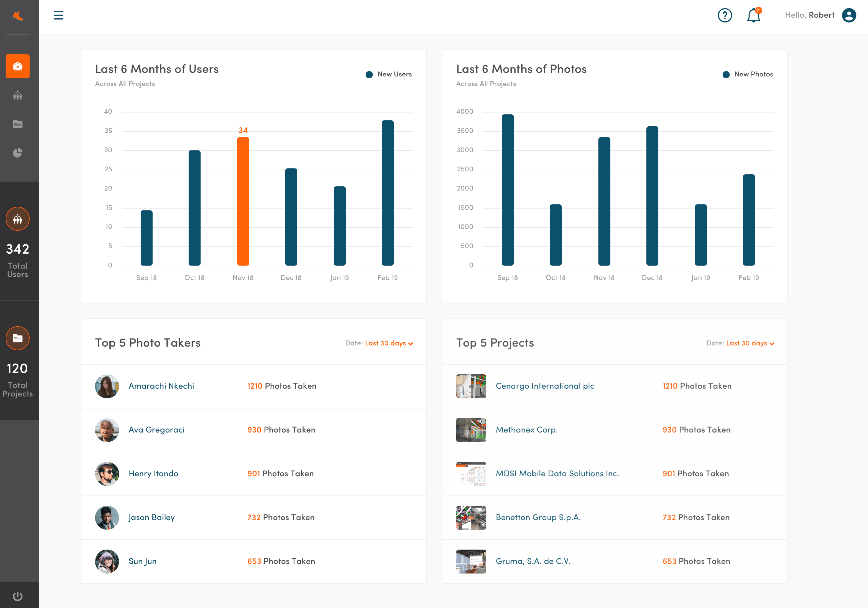Toggle the New Photos legend dot
The image size is (868, 608).
[726, 74]
